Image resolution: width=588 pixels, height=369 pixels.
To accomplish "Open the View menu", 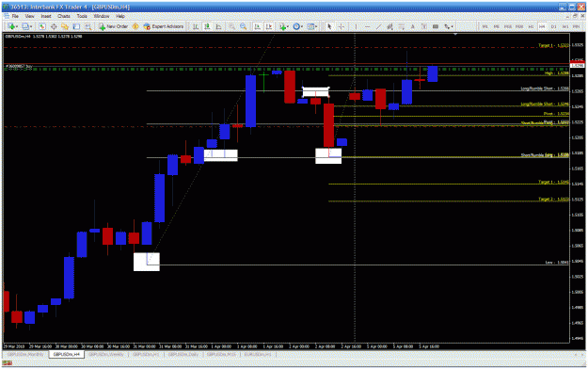I will (29, 16).
